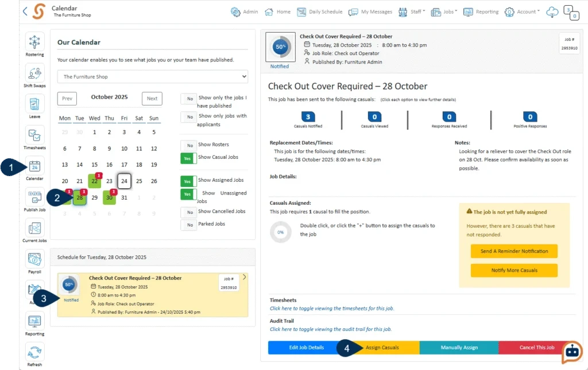Open Reporting in the top navigation

pyautogui.click(x=481, y=12)
